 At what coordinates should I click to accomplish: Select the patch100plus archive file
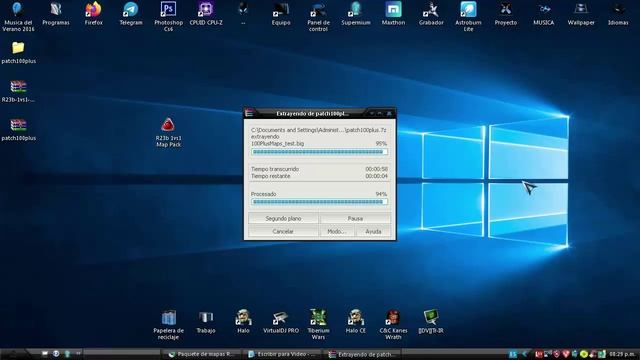pyautogui.click(x=18, y=129)
